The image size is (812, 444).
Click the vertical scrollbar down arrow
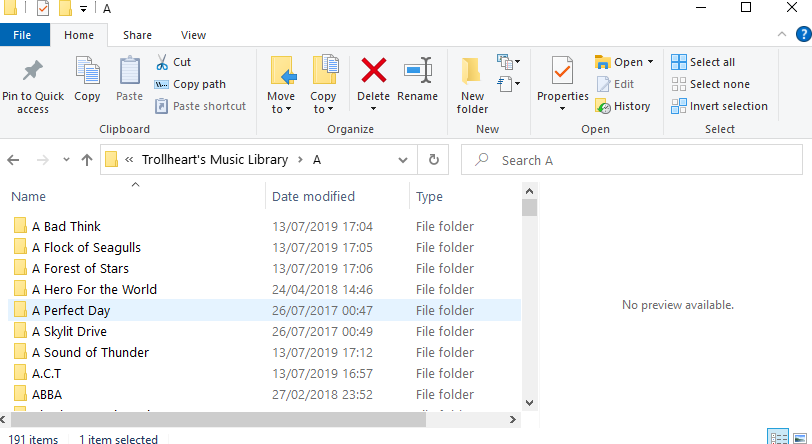(529, 403)
